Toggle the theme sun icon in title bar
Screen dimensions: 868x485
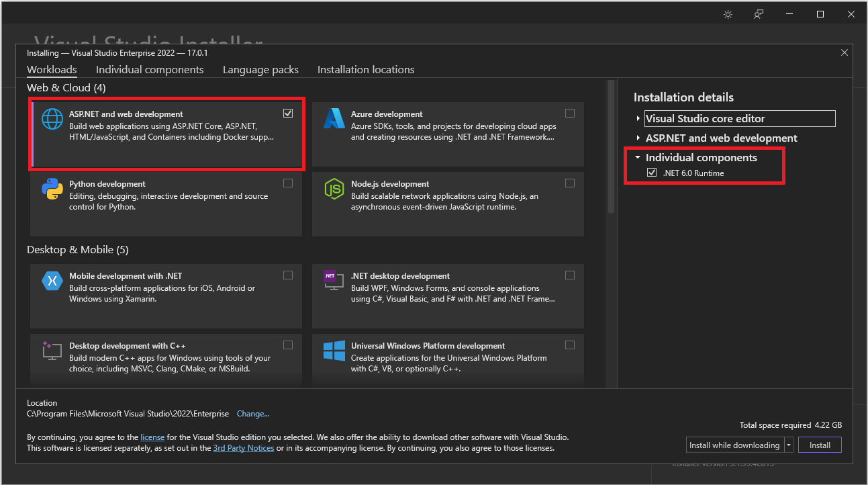[x=728, y=14]
